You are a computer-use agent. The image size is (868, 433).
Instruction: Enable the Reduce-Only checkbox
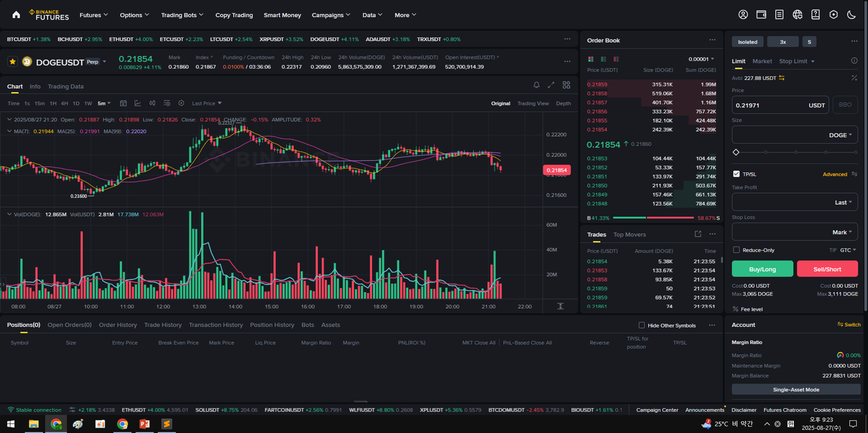(x=736, y=250)
